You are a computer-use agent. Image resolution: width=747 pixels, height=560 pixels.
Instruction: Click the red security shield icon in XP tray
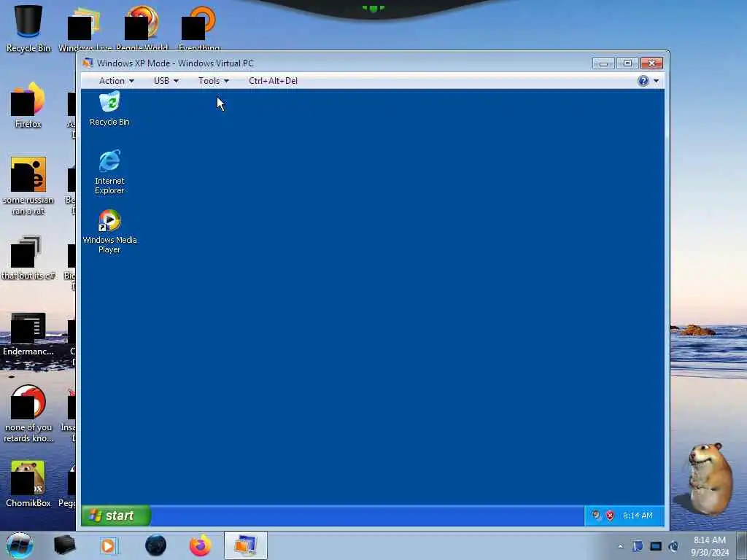pos(610,516)
